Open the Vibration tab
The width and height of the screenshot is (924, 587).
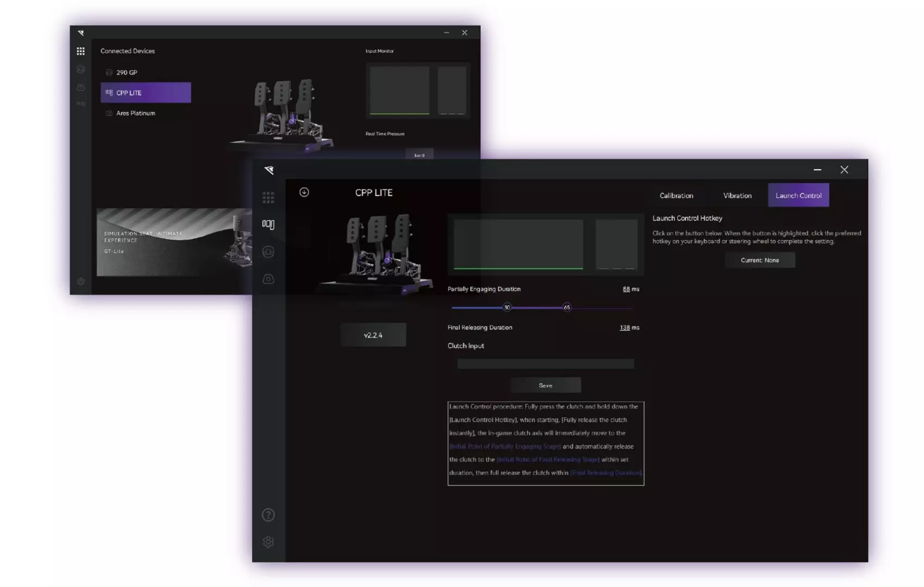(737, 196)
